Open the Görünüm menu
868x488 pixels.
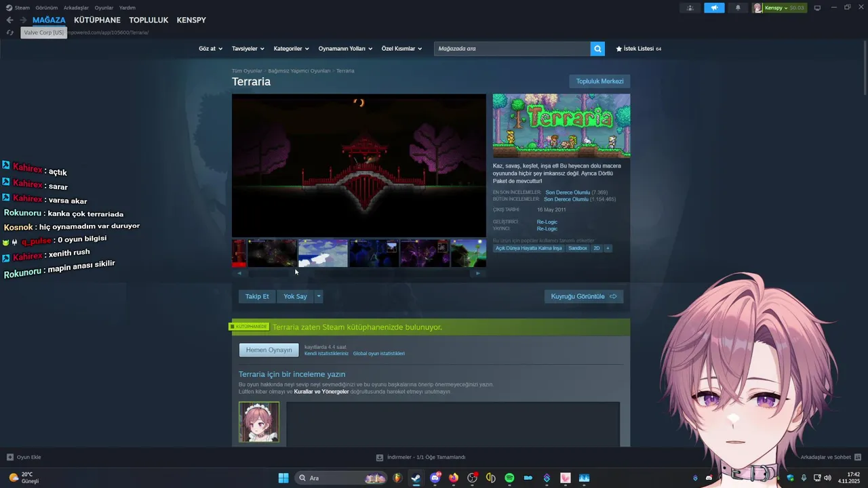coord(46,7)
